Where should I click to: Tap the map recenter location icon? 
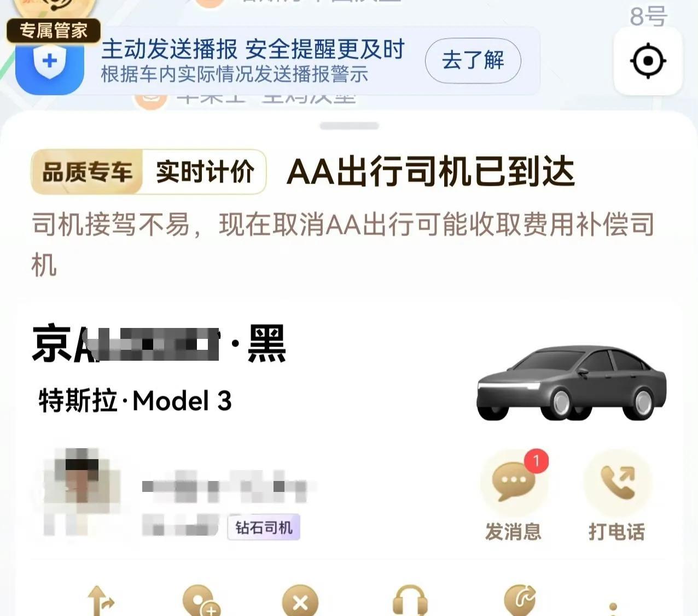click(648, 61)
